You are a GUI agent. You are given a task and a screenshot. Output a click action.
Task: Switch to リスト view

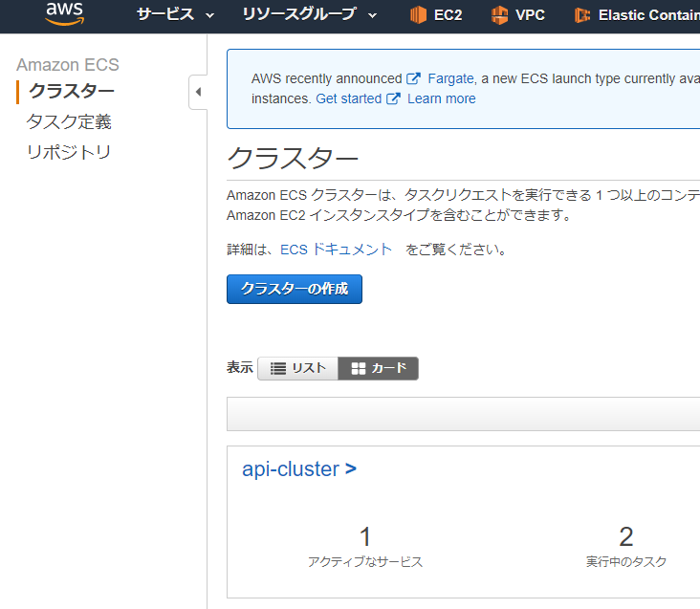point(297,368)
